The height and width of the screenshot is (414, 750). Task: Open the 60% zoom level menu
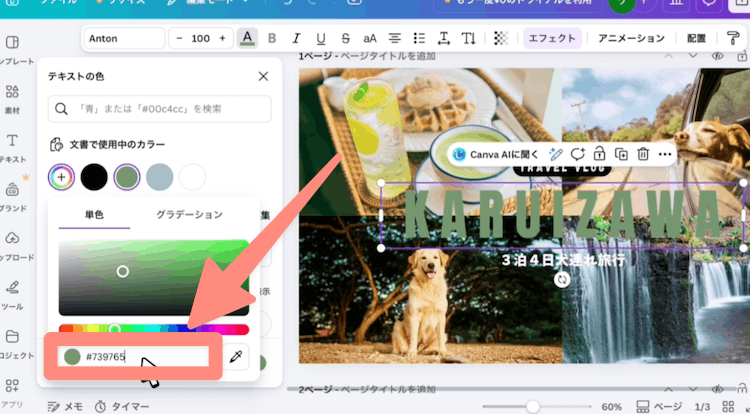pos(612,407)
